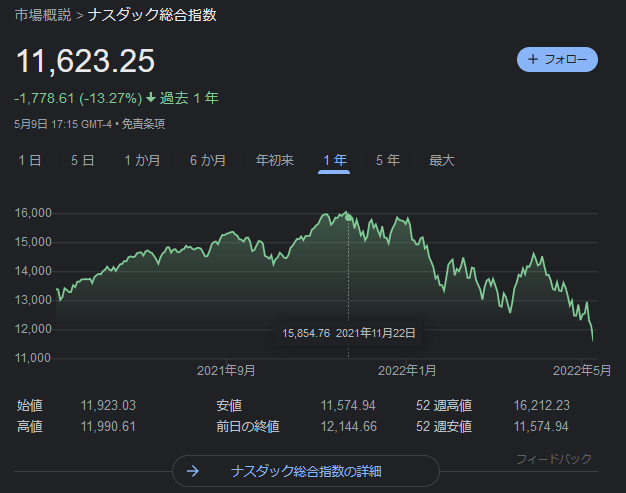Click the 前日の終値 label
This screenshot has height=493, width=626.
(248, 426)
